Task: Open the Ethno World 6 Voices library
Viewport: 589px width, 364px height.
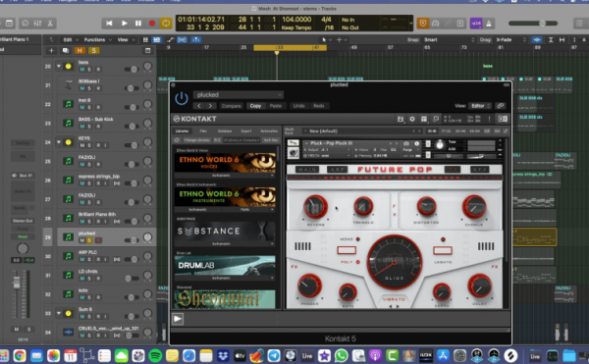Action: tap(225, 162)
